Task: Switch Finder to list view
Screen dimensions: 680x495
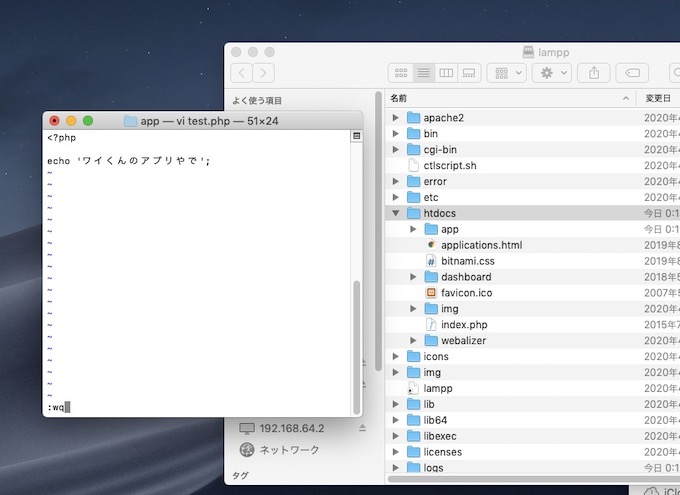Action: tap(424, 72)
